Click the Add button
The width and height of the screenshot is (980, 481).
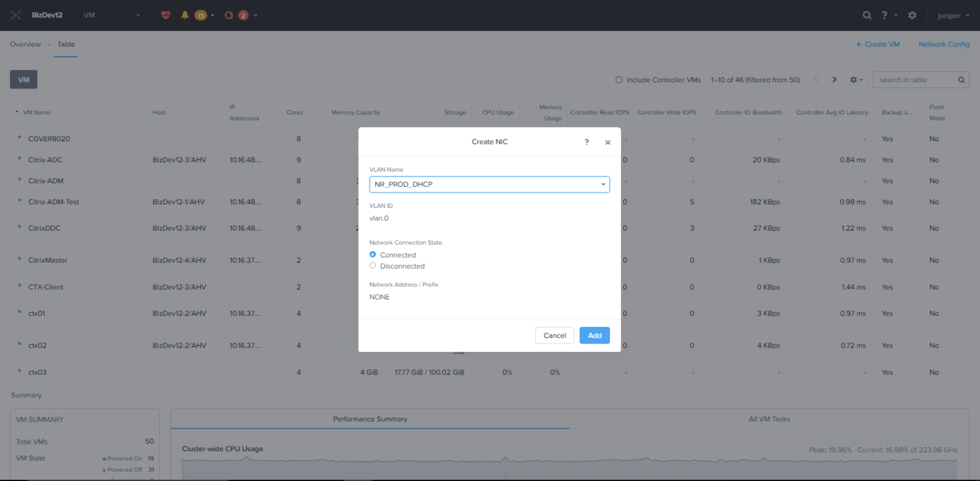594,335
